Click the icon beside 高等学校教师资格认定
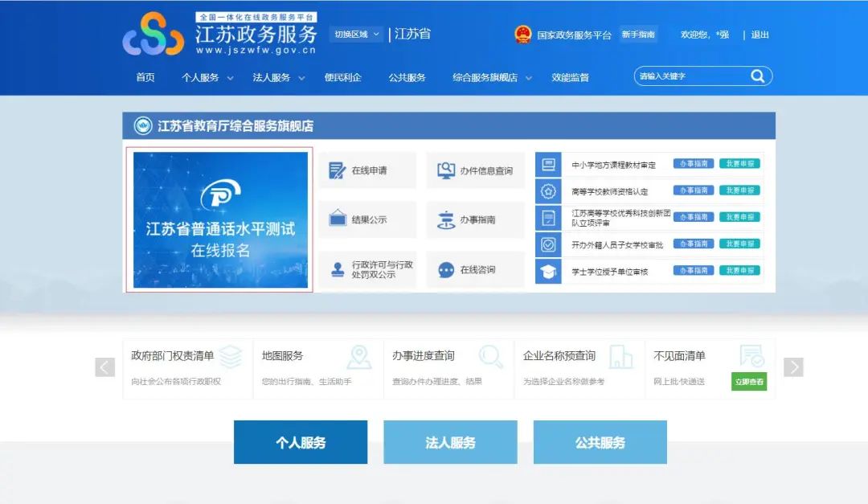Screen dimensions: 868x504 [x=548, y=191]
